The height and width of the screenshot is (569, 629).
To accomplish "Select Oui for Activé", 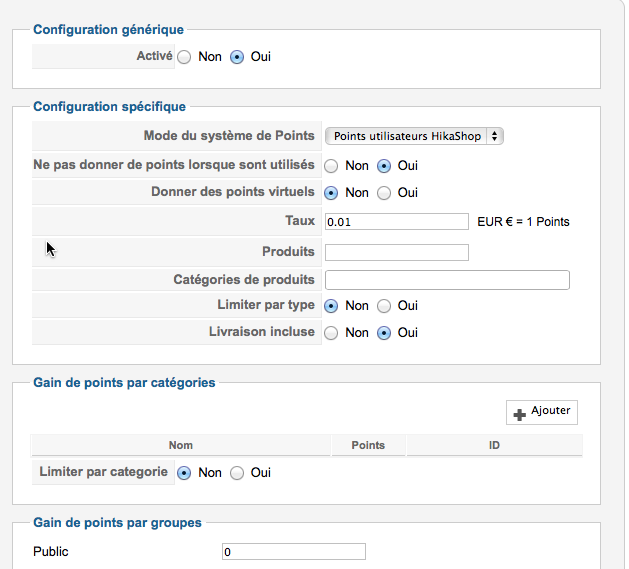I will point(237,57).
